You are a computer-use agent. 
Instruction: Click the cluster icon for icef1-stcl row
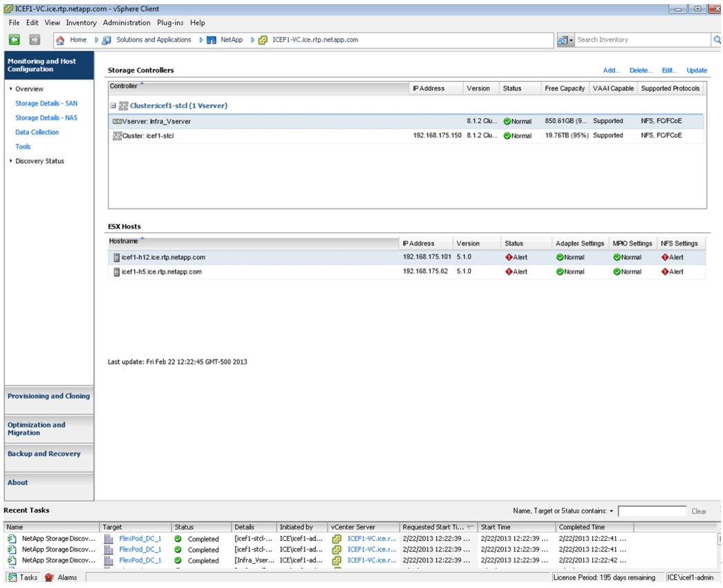click(x=117, y=135)
